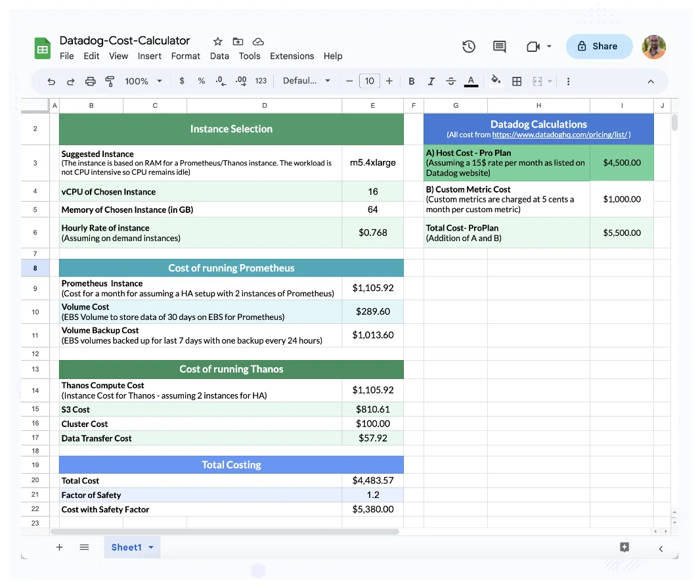Open the text color picker
700x588 pixels.
(x=471, y=81)
